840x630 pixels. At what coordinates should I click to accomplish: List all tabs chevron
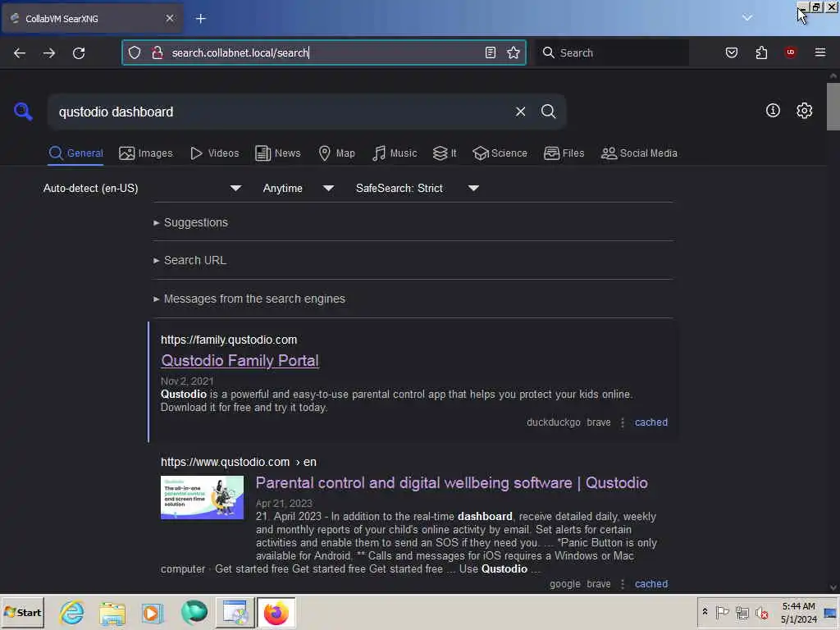coord(747,18)
